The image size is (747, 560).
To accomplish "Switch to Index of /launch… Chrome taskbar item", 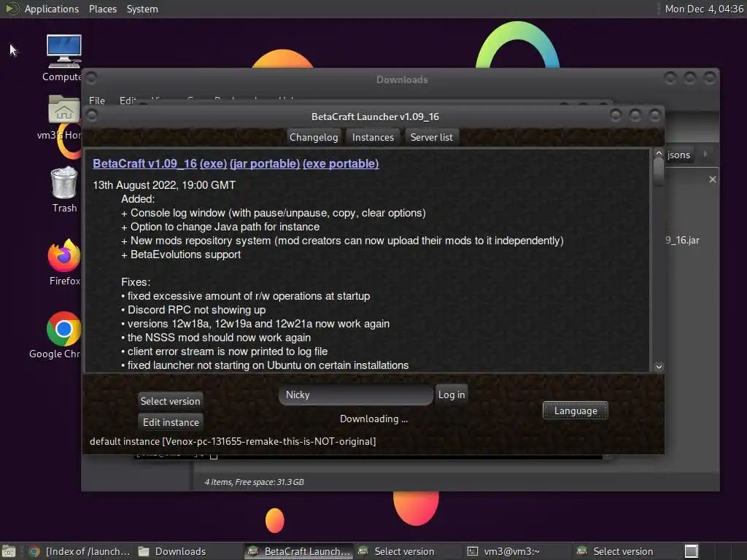I will [80, 551].
